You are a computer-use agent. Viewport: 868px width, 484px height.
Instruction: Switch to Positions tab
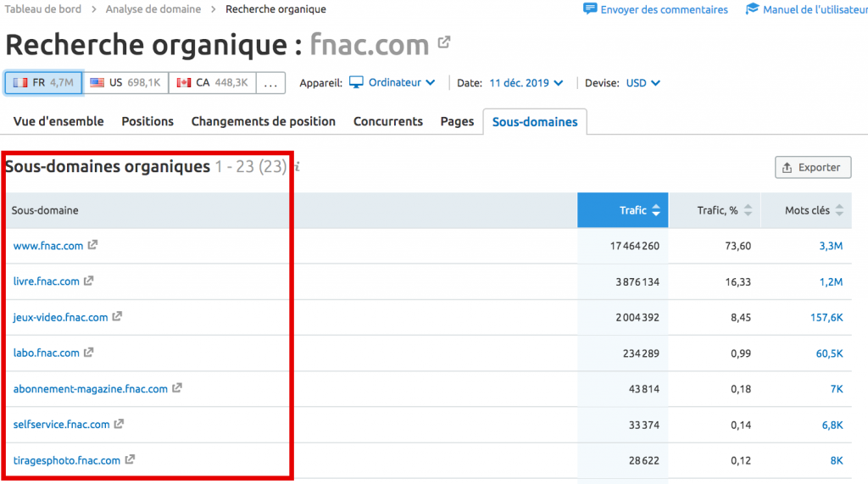coord(147,121)
